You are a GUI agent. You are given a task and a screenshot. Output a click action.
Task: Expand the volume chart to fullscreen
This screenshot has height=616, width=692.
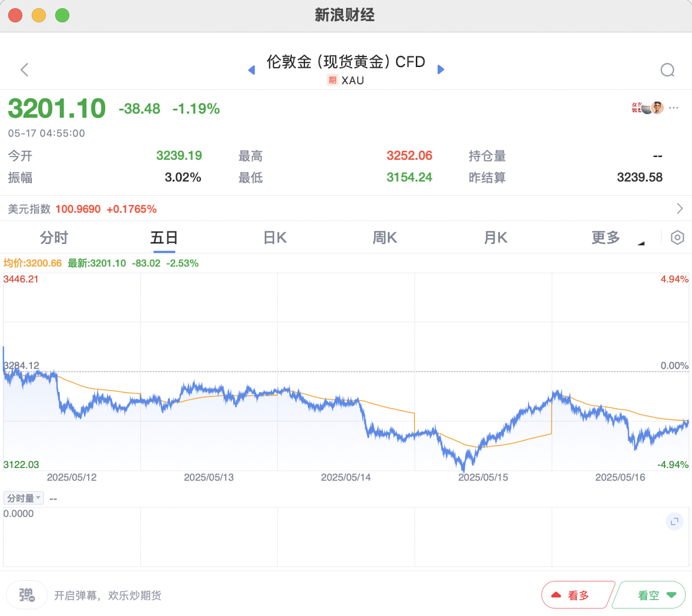click(x=674, y=521)
